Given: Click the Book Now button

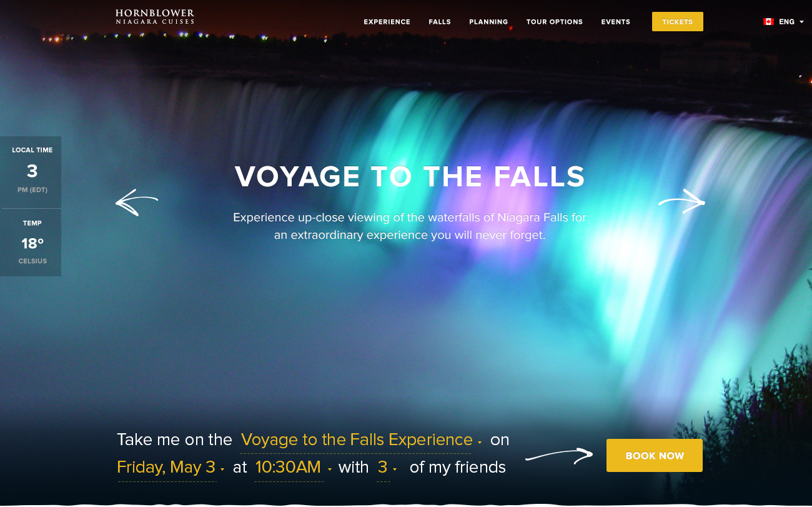Looking at the screenshot, I should pos(655,456).
